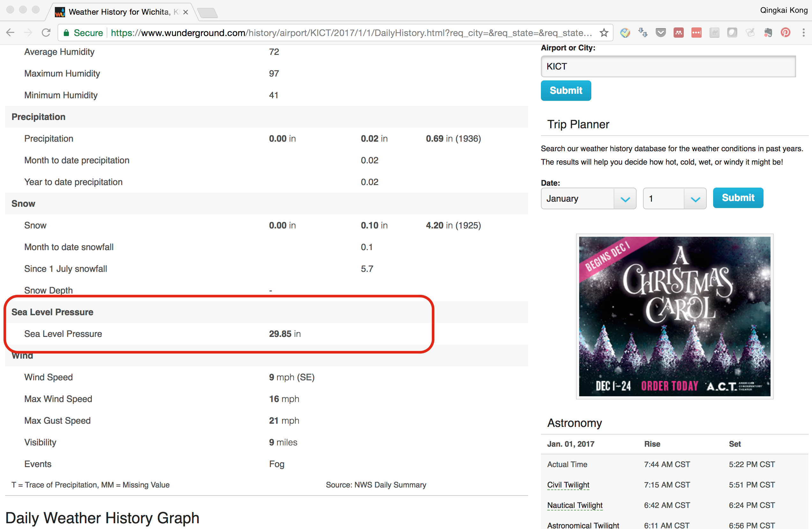Open the day number dropdown
Image resolution: width=812 pixels, height=529 pixels.
pos(674,198)
